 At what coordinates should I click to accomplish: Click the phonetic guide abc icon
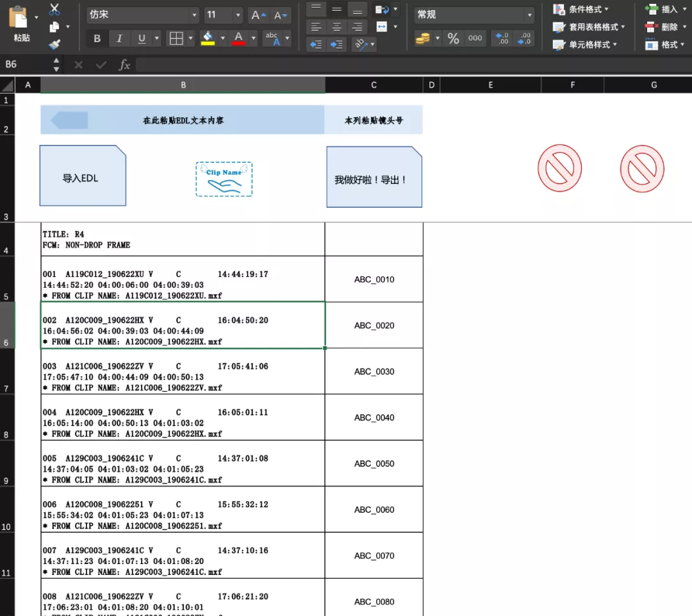(x=272, y=38)
